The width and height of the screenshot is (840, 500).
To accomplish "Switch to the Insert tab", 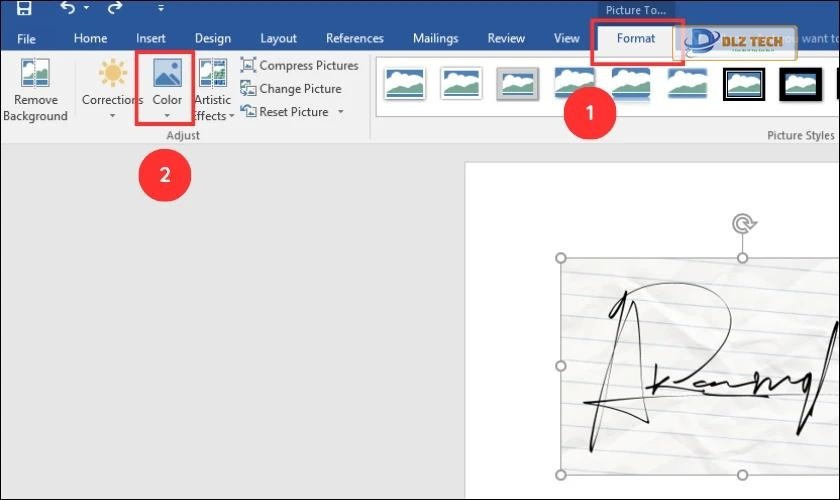I will pos(151,38).
